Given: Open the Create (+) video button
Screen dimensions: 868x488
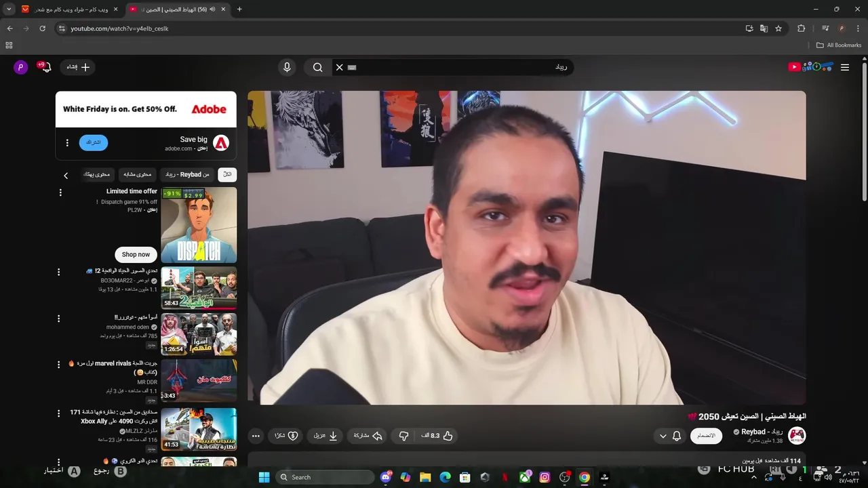Looking at the screenshot, I should coord(78,67).
